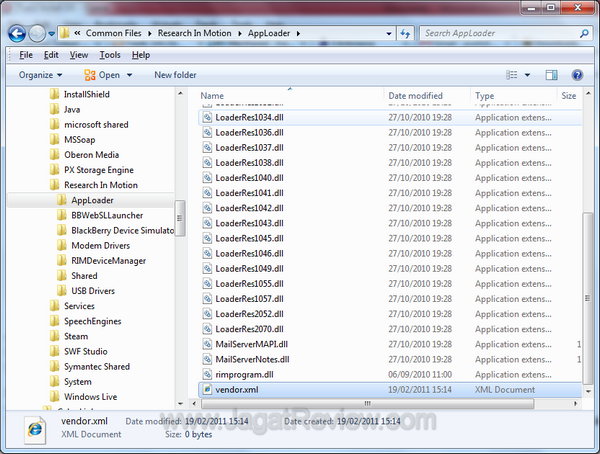This screenshot has width=600, height=454.
Task: Open the File menu
Action: point(26,55)
